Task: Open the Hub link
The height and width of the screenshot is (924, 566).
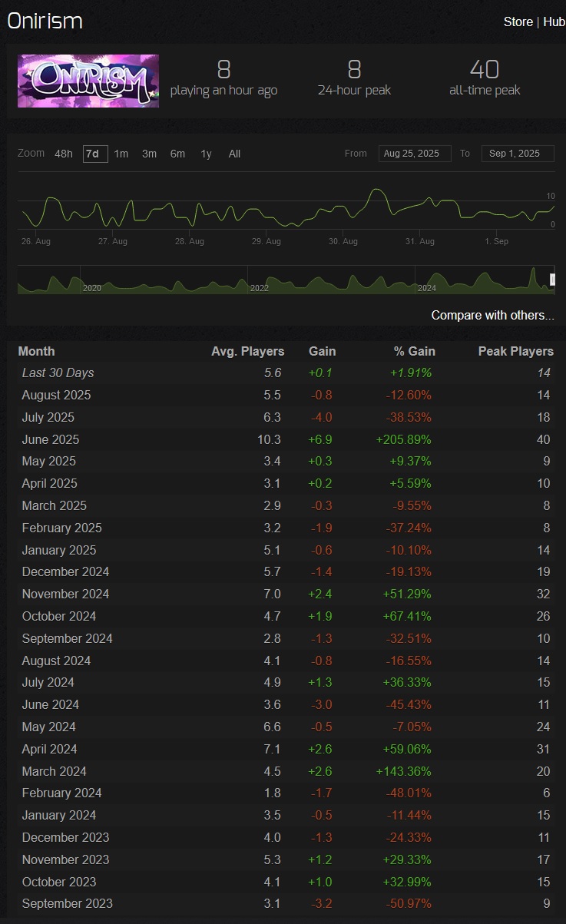Action: (x=554, y=22)
